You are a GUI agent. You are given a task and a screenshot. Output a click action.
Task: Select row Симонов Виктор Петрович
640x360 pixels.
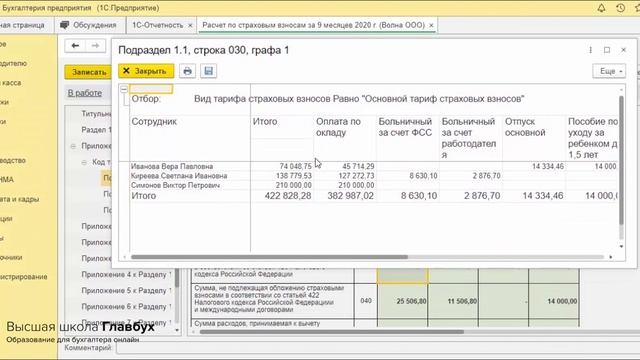[x=175, y=185]
